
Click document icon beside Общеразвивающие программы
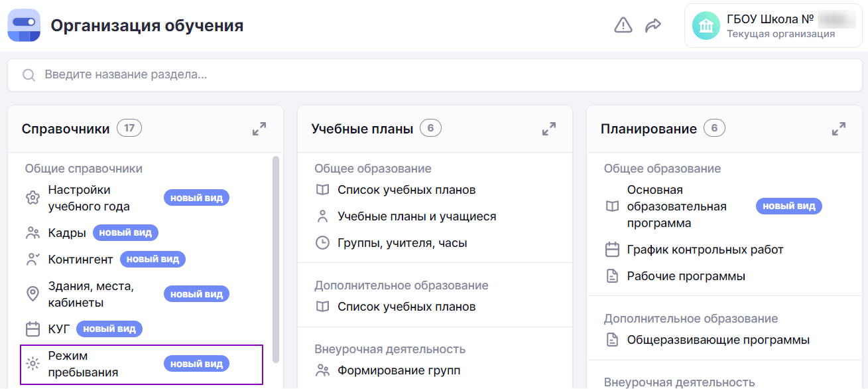(x=612, y=340)
